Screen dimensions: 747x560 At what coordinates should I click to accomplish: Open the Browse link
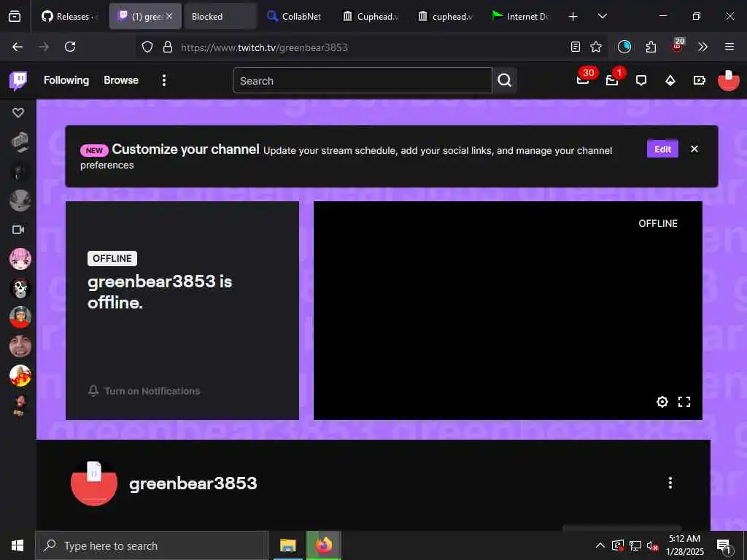pos(121,80)
